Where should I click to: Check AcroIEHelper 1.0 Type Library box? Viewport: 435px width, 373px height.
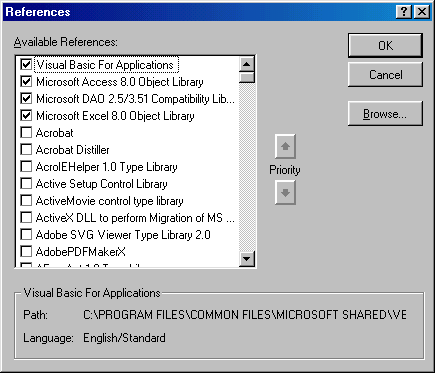(26, 166)
